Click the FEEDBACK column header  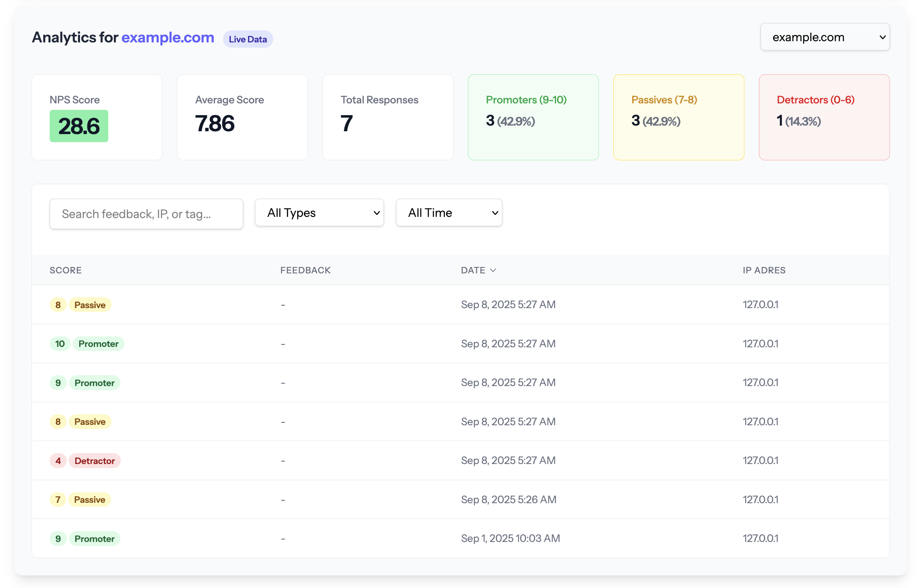[306, 270]
